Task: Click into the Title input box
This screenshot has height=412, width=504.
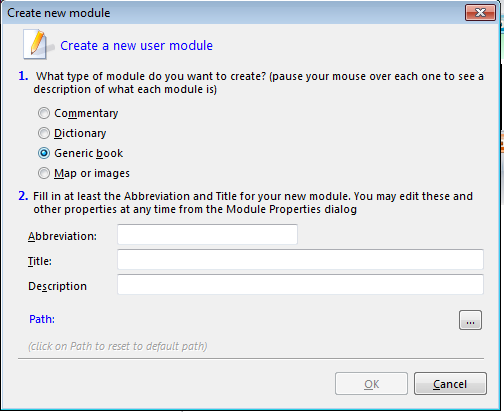Action: point(300,259)
